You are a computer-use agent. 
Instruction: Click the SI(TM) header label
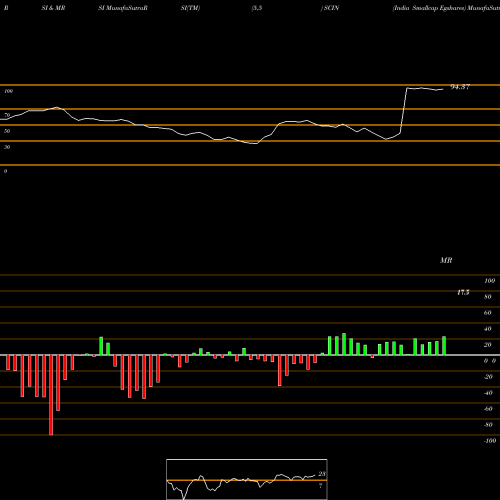pos(190,8)
